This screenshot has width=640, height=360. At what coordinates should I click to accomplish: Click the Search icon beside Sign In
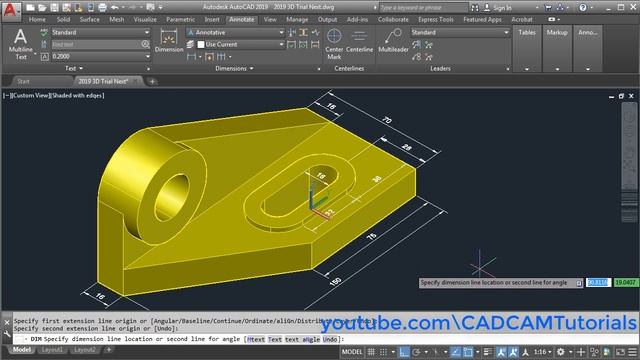tap(475, 7)
